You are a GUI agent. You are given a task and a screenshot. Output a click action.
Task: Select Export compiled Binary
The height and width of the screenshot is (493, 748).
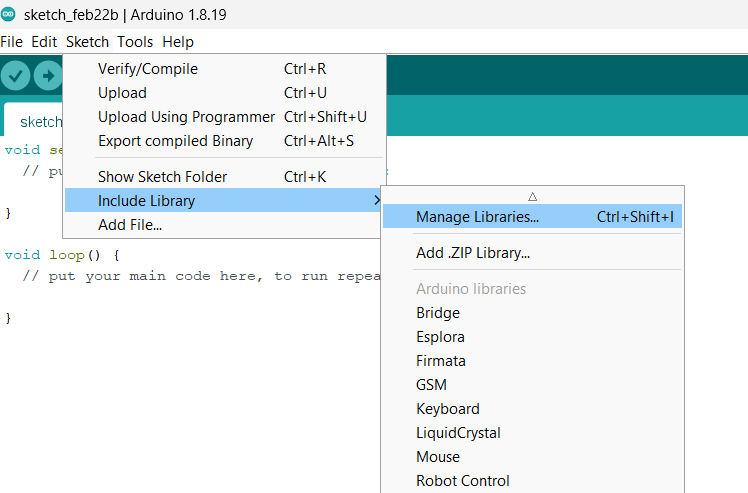(x=175, y=141)
